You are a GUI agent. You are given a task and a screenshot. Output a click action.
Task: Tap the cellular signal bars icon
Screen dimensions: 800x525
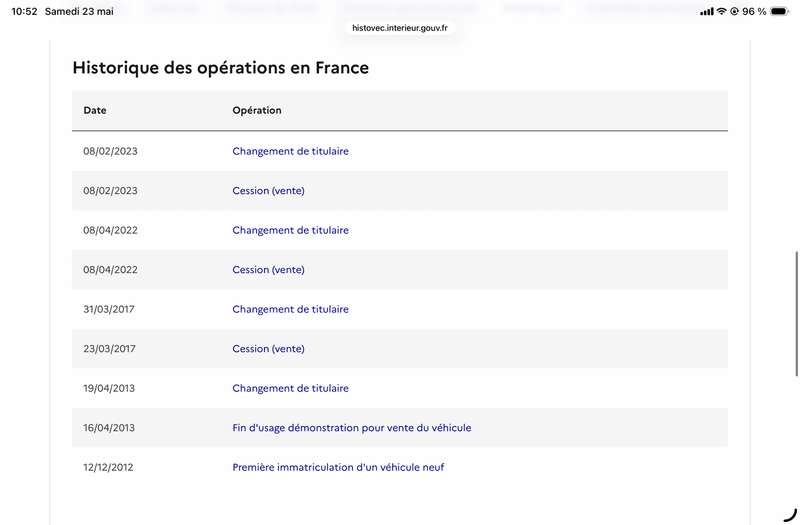(707, 11)
